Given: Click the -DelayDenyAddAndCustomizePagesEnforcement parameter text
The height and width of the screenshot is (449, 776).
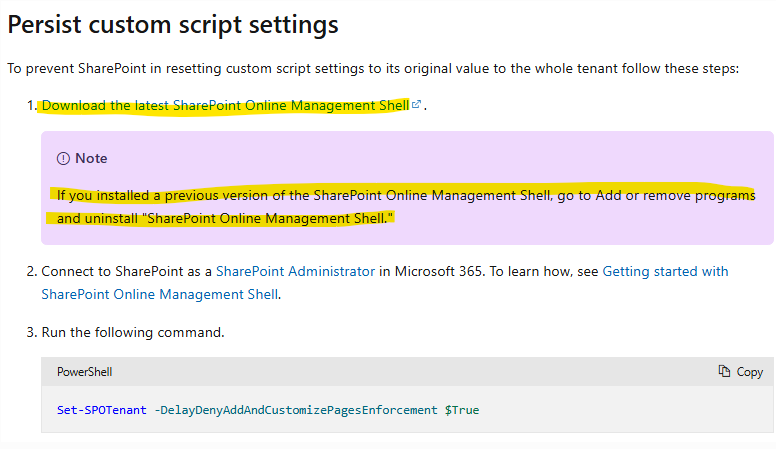Looking at the screenshot, I should pyautogui.click(x=296, y=410).
